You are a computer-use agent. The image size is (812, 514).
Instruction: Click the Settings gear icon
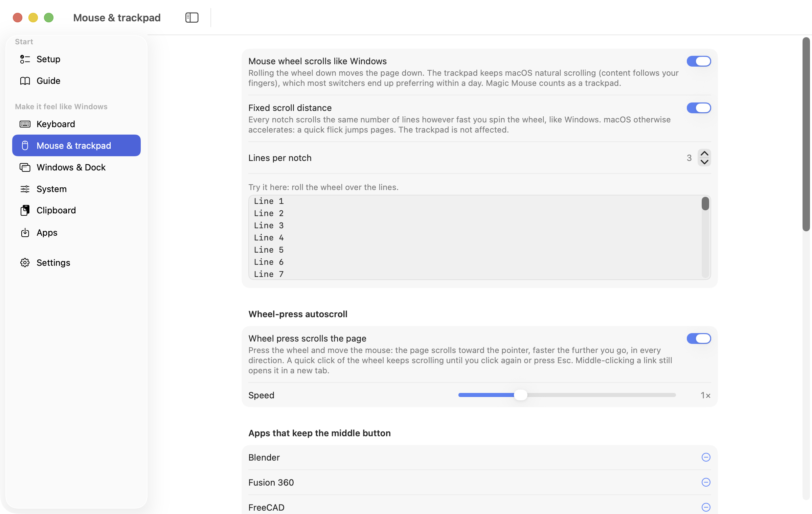pos(25,263)
